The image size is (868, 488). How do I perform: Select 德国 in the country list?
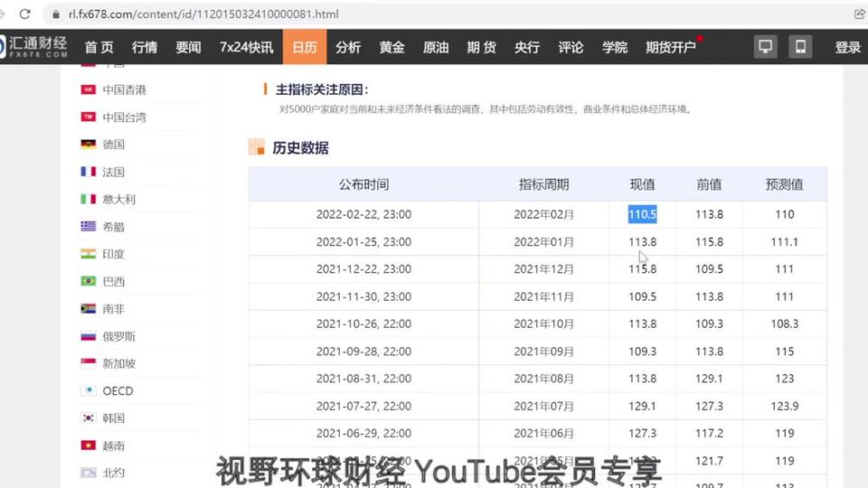(114, 145)
